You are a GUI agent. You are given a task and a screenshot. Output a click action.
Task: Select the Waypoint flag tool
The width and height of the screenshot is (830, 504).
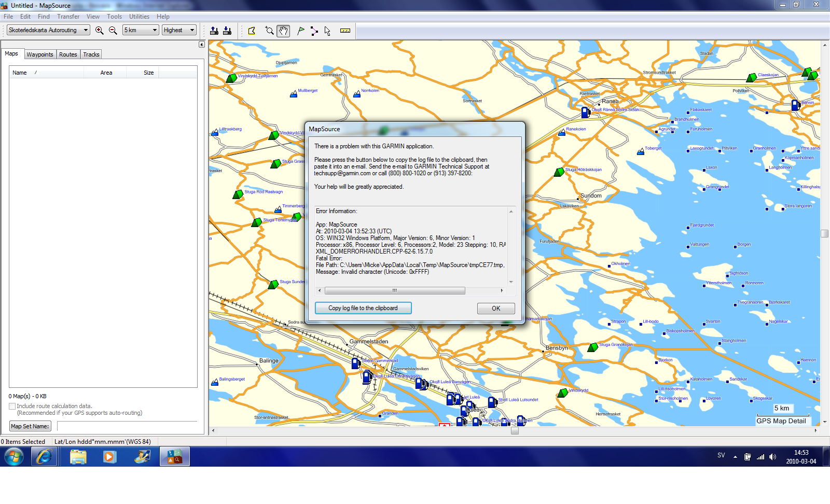[300, 31]
